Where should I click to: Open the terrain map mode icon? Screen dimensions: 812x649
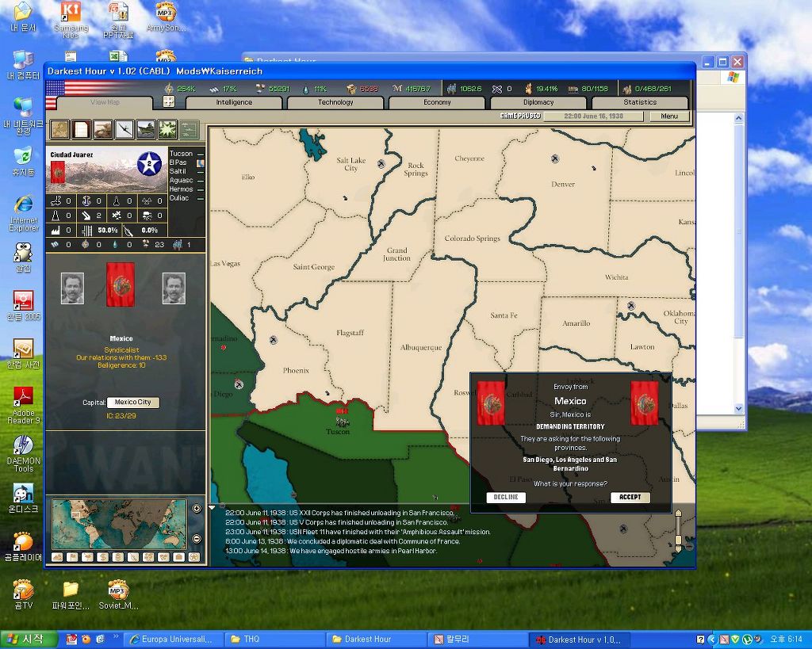click(x=57, y=557)
